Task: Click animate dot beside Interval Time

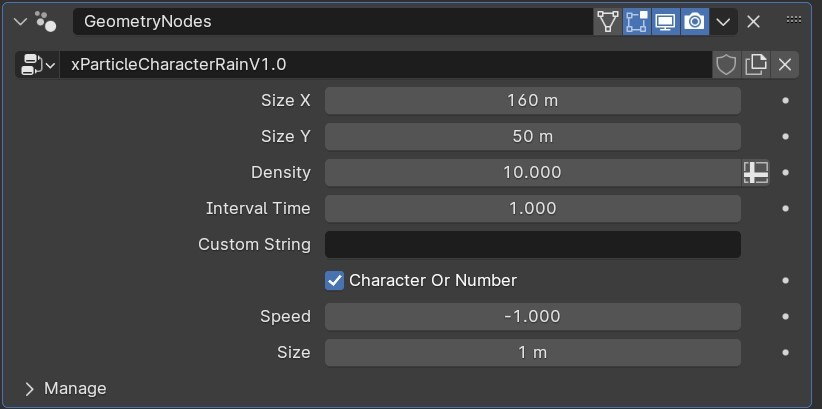Action: 785,208
